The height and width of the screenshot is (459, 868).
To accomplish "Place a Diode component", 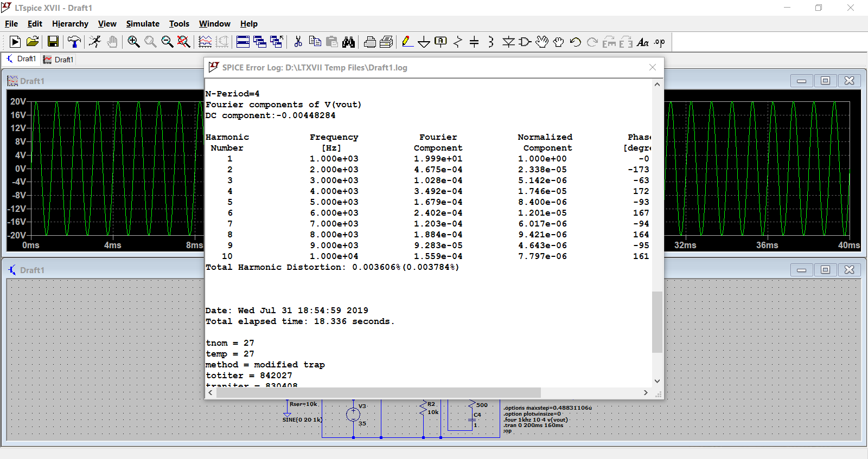I will [x=508, y=42].
